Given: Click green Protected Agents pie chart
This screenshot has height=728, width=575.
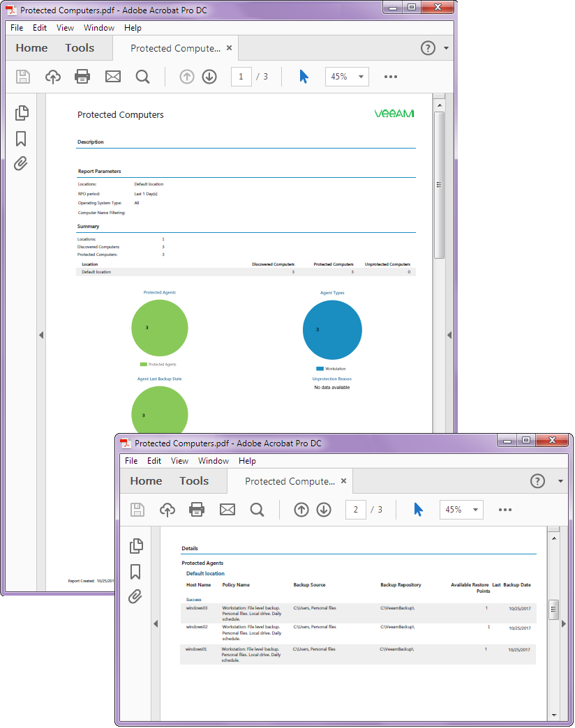Looking at the screenshot, I should (x=160, y=328).
